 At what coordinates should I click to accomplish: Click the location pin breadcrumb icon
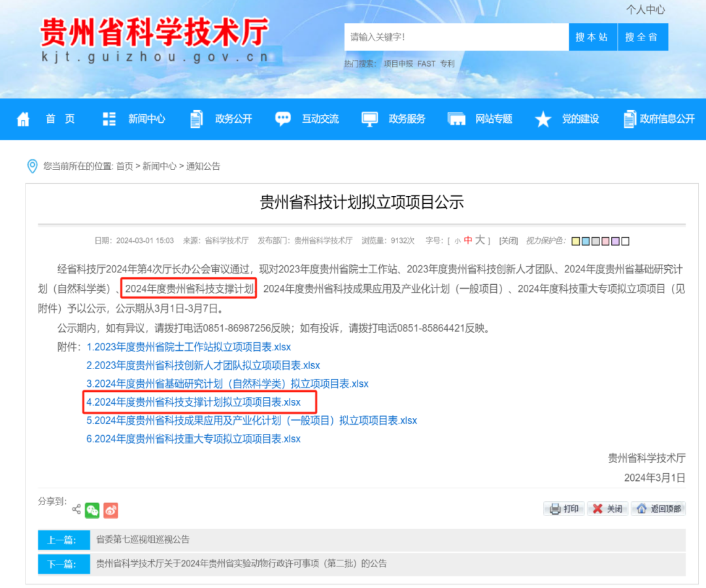pyautogui.click(x=33, y=167)
